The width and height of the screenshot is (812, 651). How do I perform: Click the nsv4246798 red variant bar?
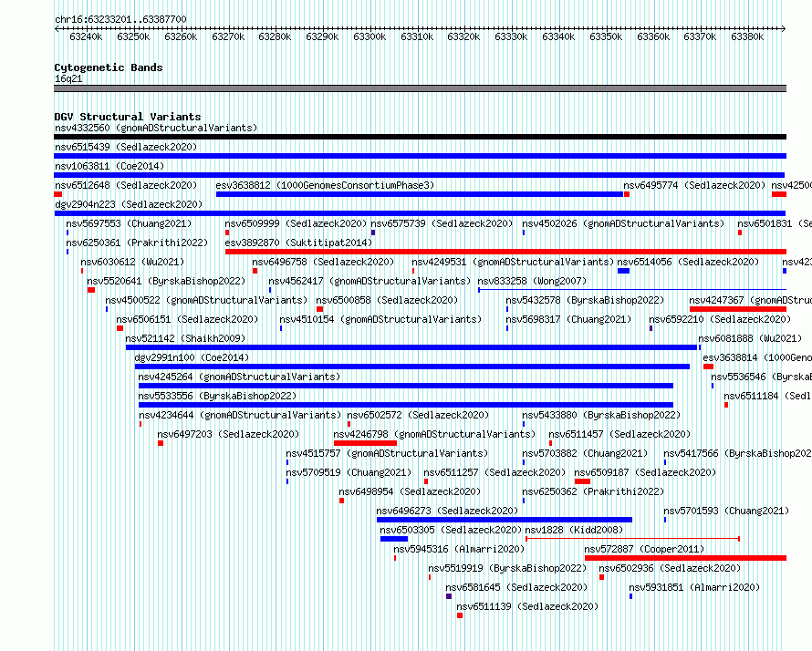[x=366, y=443]
